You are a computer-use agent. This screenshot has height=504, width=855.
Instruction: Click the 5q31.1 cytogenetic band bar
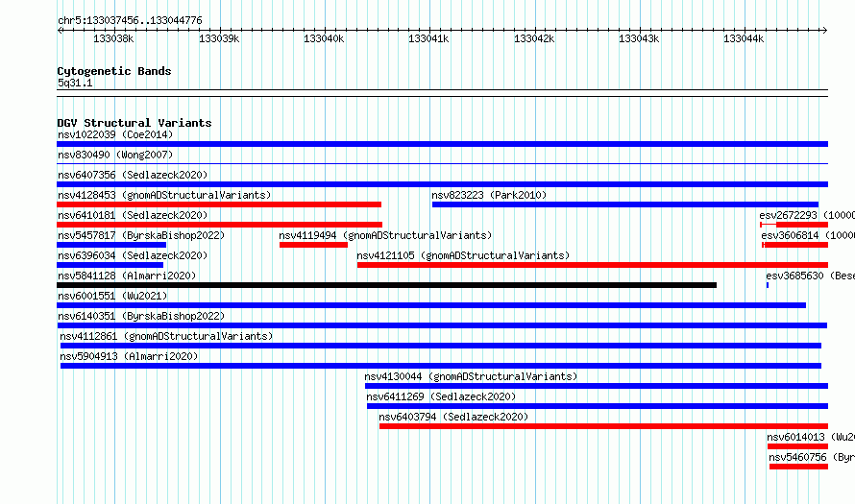point(442,93)
